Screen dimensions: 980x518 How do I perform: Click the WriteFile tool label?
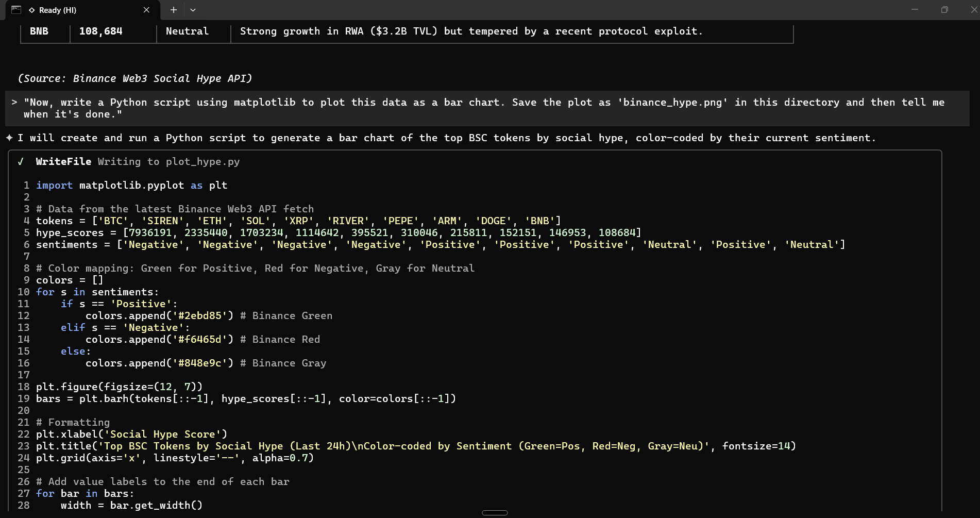click(x=63, y=162)
